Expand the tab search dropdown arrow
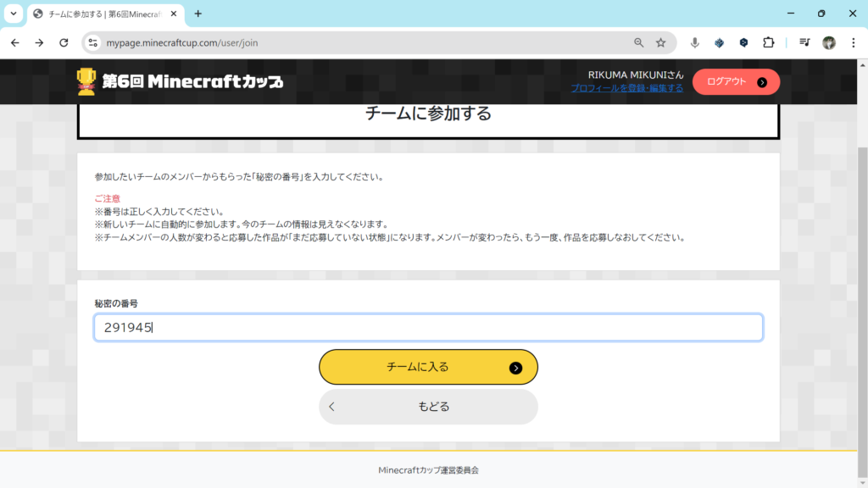Image resolution: width=868 pixels, height=488 pixels. click(14, 14)
